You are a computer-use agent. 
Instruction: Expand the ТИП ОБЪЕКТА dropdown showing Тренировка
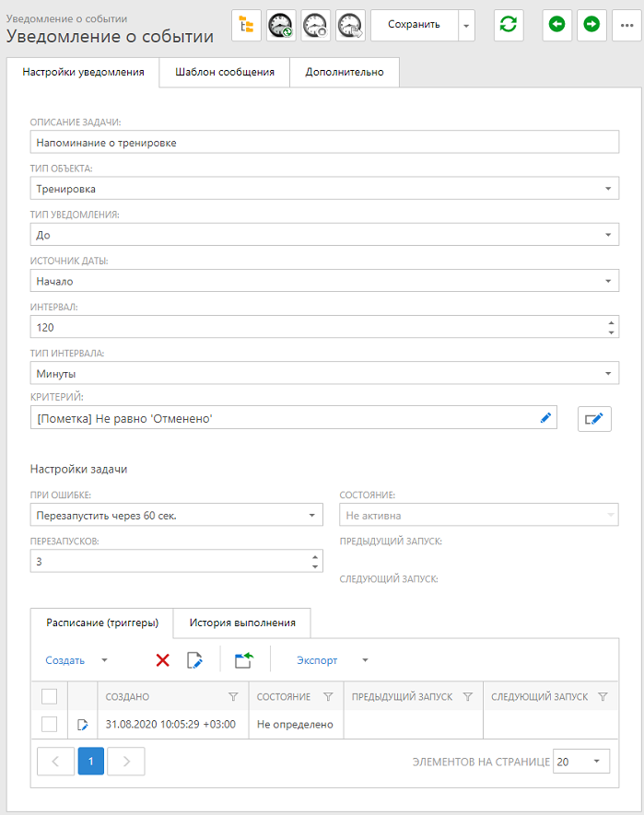point(607,189)
